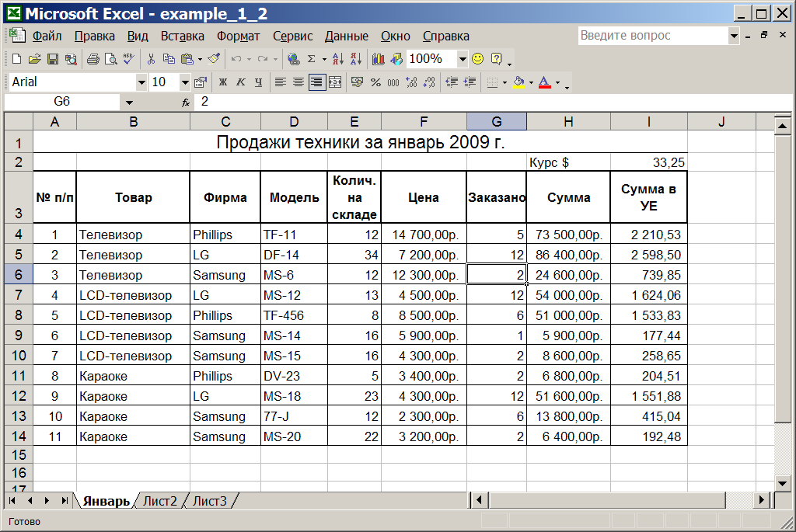The width and height of the screenshot is (796, 532).
Task: Insert hyperlink with globe icon
Action: pos(293,59)
